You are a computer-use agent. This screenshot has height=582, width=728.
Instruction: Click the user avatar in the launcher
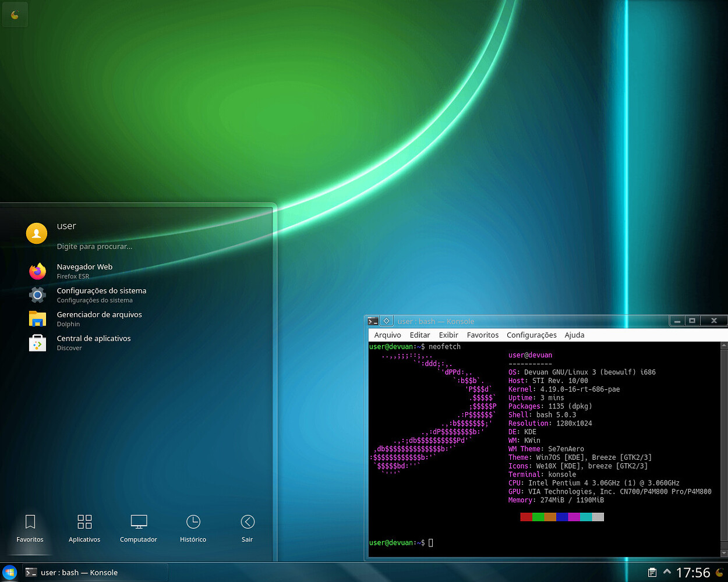click(x=37, y=233)
